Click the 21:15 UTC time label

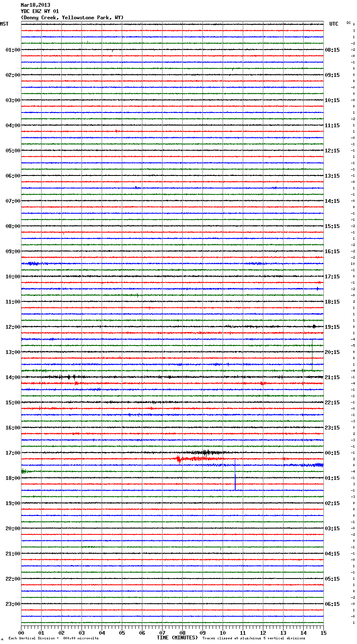point(332,377)
